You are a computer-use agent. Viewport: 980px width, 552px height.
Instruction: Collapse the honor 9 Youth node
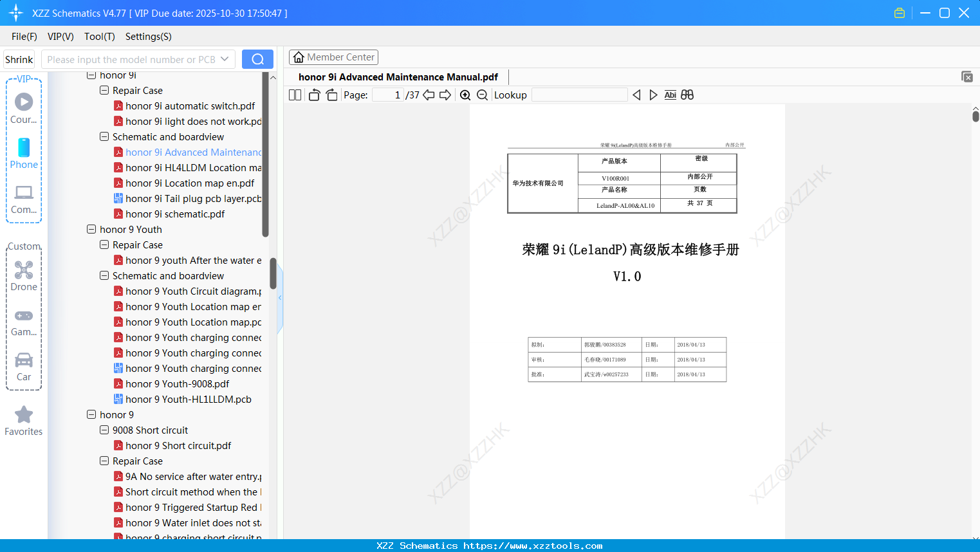(x=91, y=230)
